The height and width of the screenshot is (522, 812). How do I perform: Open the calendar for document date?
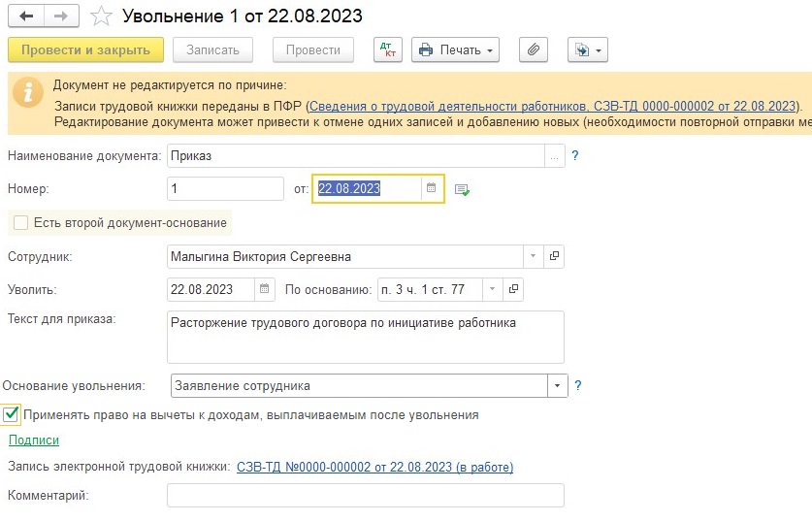pyautogui.click(x=432, y=188)
